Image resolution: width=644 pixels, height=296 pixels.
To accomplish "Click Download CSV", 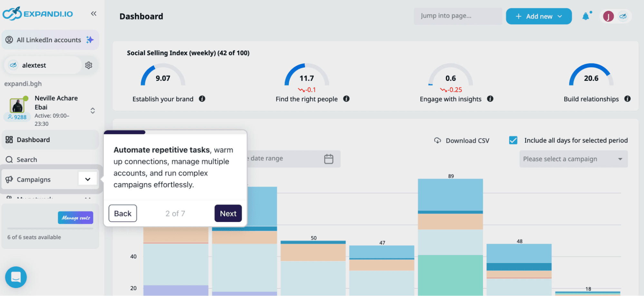I will pyautogui.click(x=462, y=141).
